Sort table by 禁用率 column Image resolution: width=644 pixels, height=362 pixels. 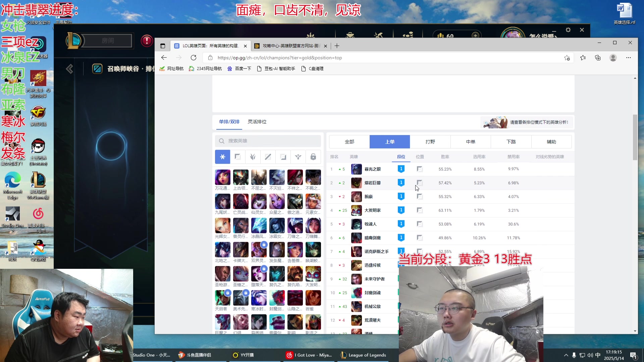coord(514,157)
